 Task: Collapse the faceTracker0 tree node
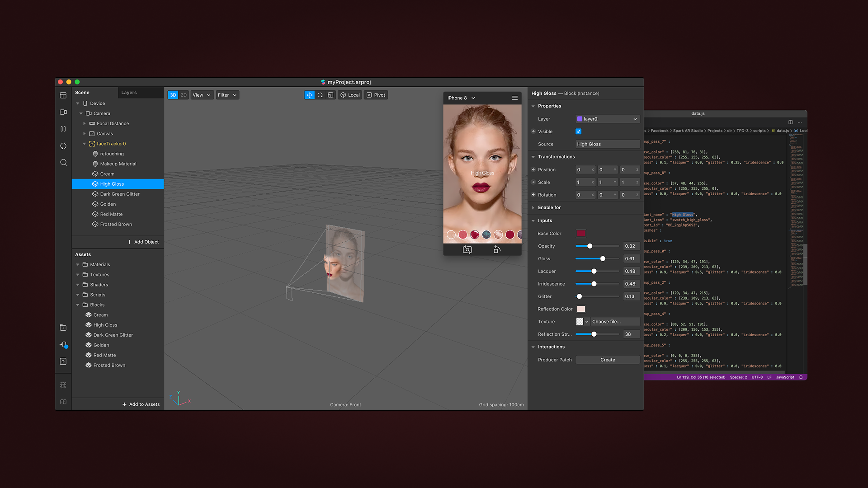[84, 144]
